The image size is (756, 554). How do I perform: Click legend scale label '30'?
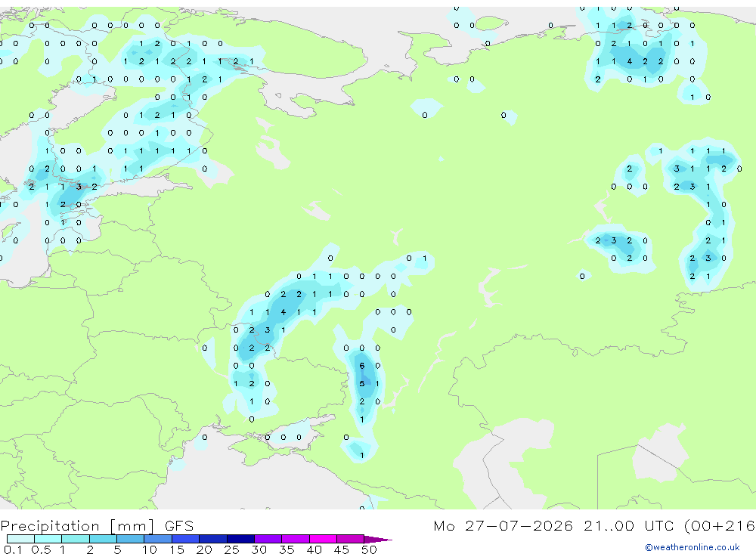click(x=259, y=549)
